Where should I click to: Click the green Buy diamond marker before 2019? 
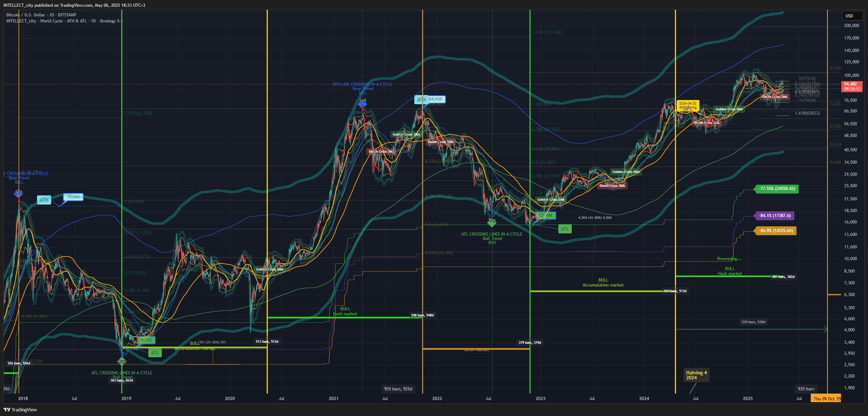122,362
